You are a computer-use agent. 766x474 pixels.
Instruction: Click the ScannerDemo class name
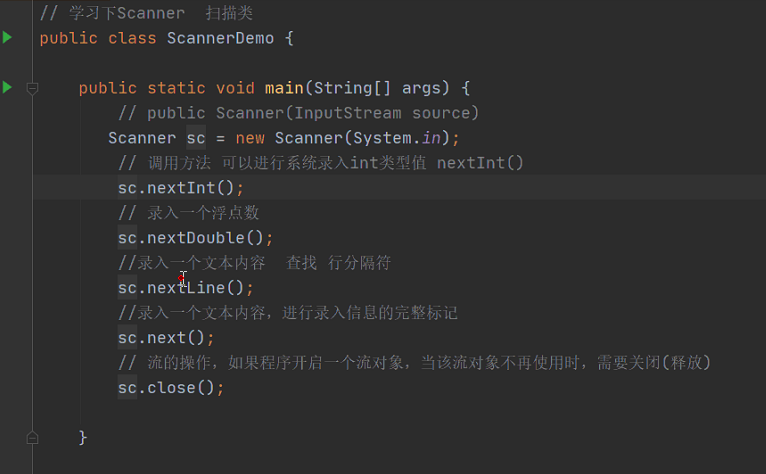pos(220,38)
